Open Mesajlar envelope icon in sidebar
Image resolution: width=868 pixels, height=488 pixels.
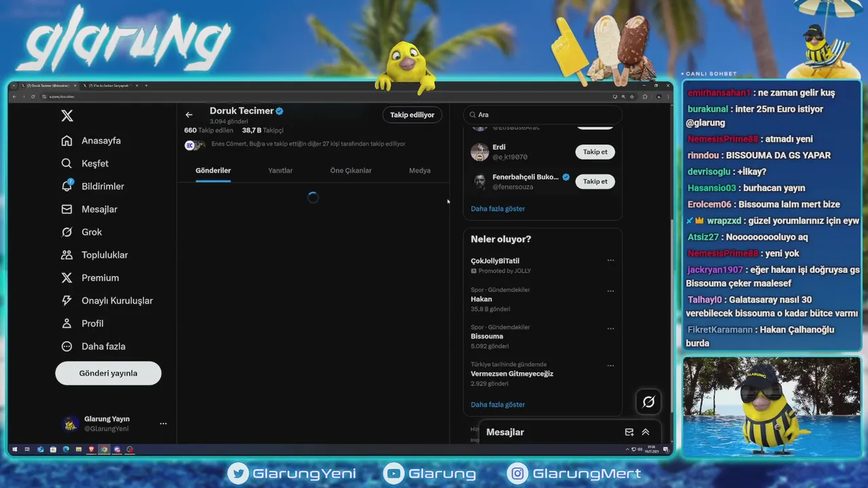click(66, 209)
